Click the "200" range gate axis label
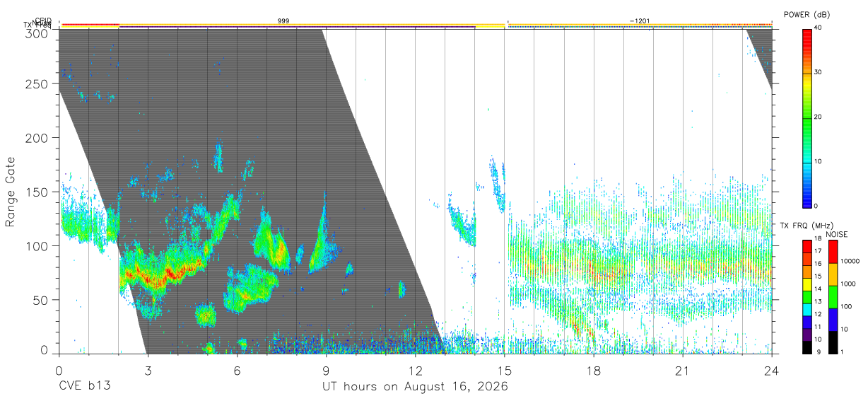This screenshot has height=401, width=868. coord(38,138)
